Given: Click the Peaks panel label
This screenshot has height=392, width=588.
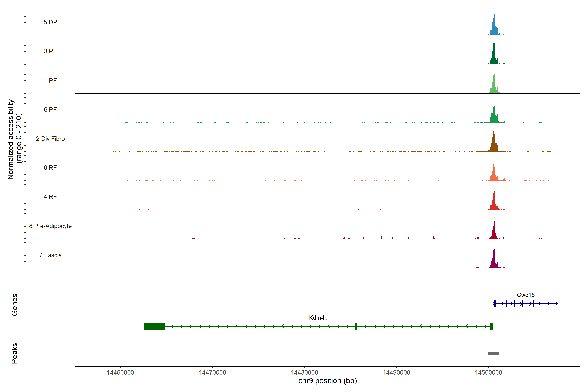Looking at the screenshot, I should pyautogui.click(x=15, y=353).
